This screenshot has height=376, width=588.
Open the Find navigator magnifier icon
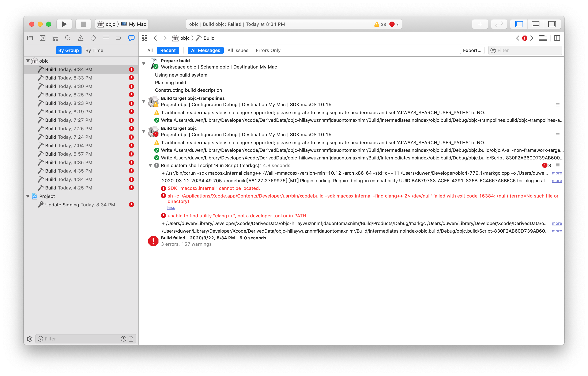coord(68,38)
